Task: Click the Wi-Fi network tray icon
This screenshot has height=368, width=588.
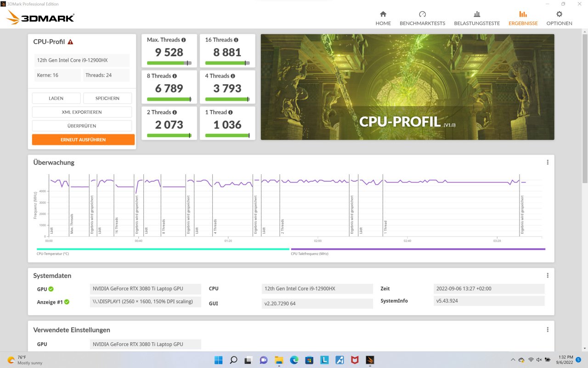Action: click(531, 360)
